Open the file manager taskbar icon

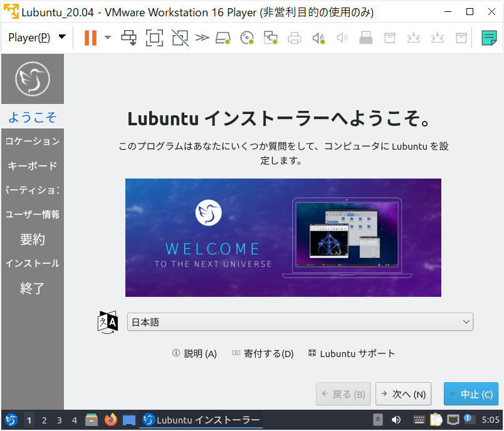92,420
